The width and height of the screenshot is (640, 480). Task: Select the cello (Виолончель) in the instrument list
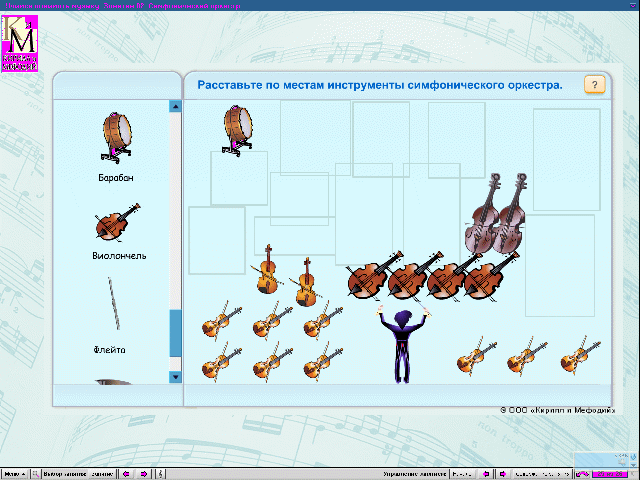pos(116,226)
